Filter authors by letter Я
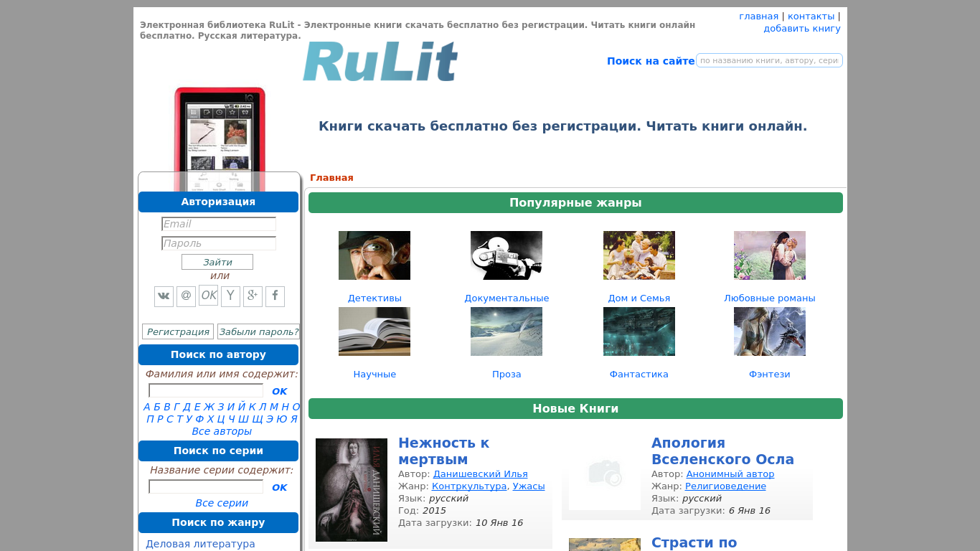The height and width of the screenshot is (551, 980). (293, 419)
